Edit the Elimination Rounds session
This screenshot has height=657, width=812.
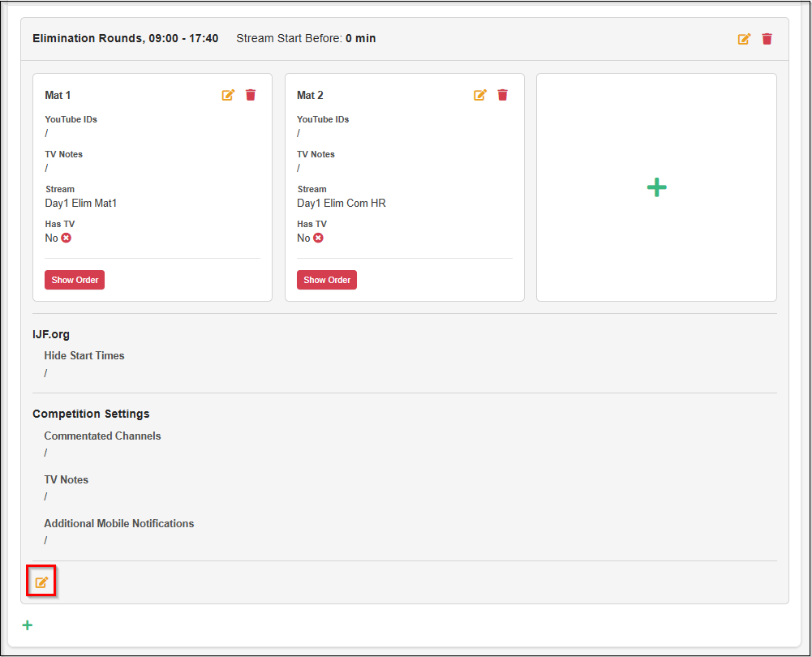744,39
